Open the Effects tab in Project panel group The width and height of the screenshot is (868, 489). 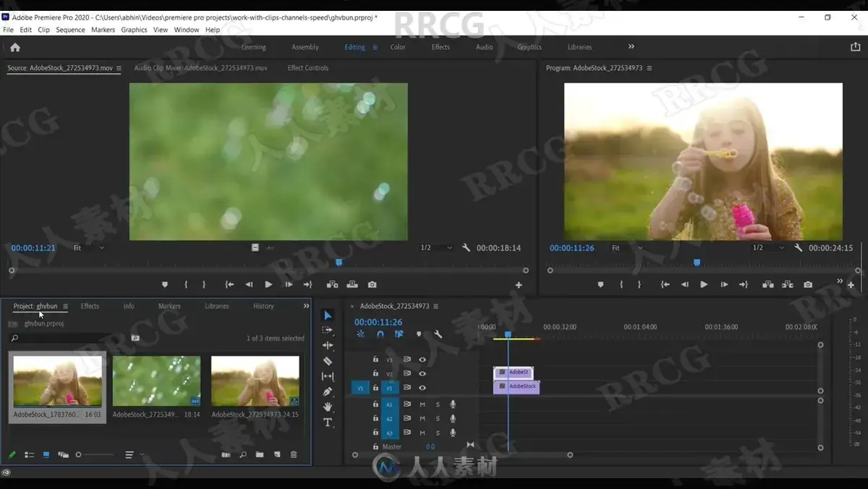click(90, 306)
